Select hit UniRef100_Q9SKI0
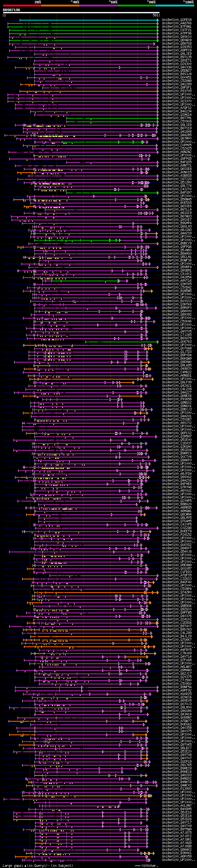 pos(176,37)
